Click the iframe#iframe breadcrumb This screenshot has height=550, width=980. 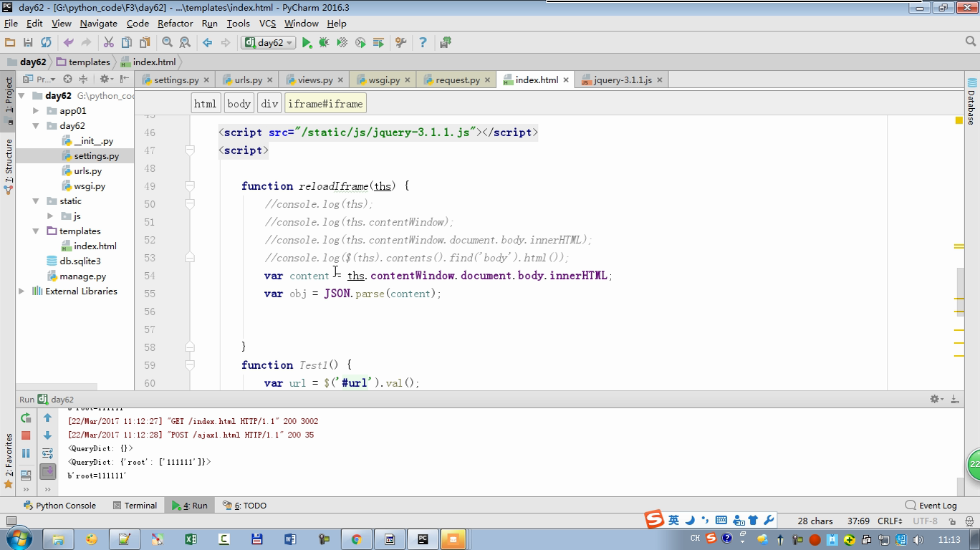coord(325,104)
